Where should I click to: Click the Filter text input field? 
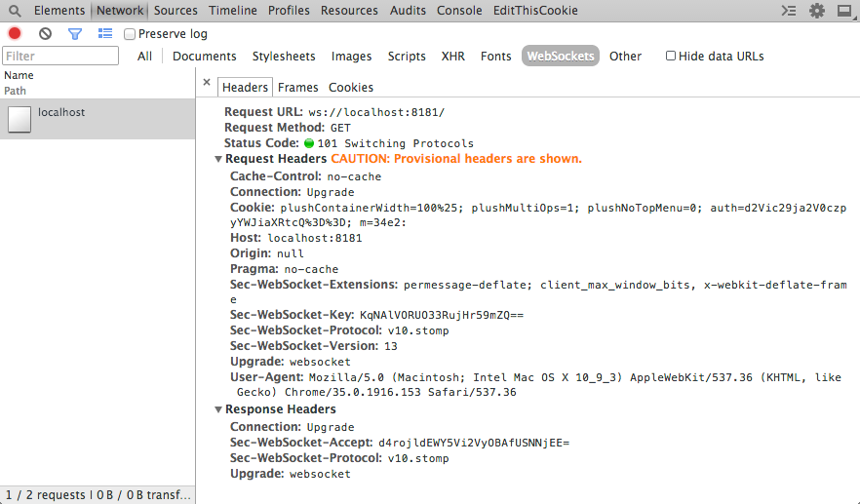(x=61, y=57)
